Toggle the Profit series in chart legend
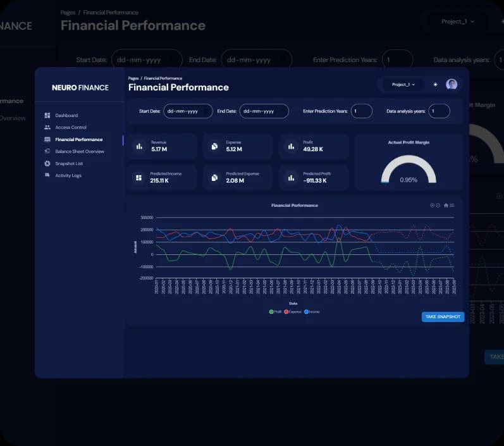This screenshot has width=504, height=446. [x=275, y=312]
